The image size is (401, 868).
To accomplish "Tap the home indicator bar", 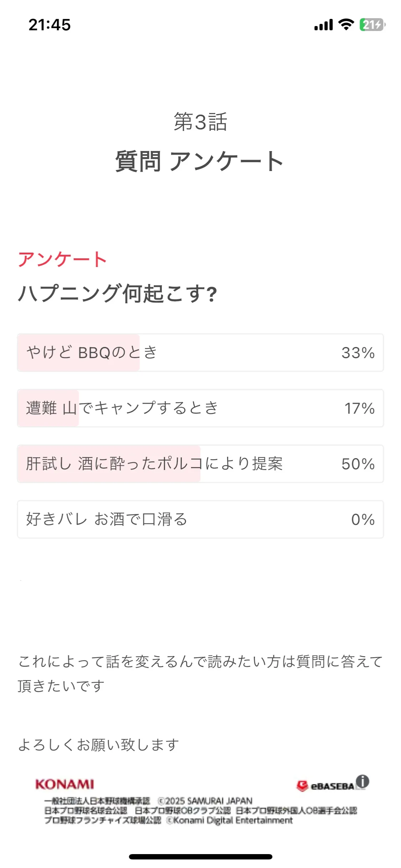I will click(200, 857).
